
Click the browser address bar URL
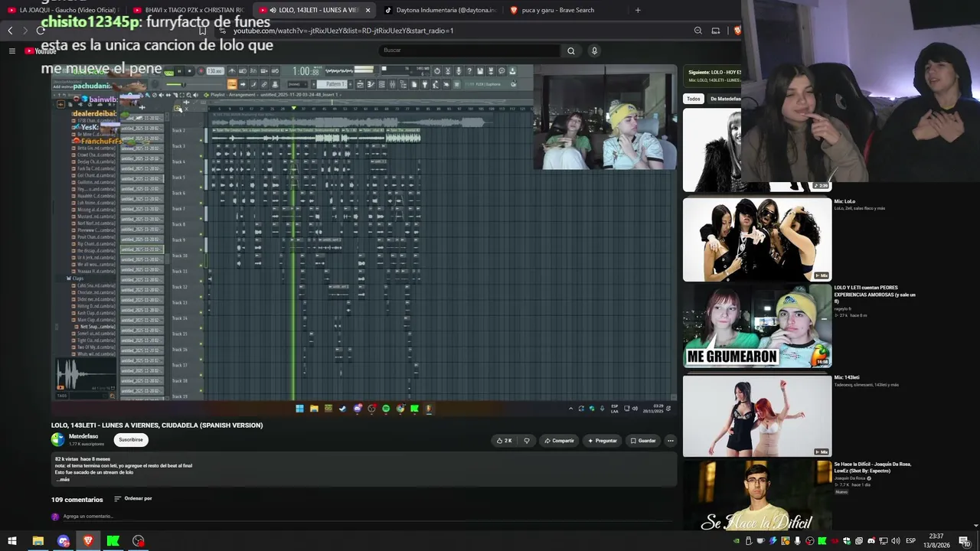coord(344,31)
